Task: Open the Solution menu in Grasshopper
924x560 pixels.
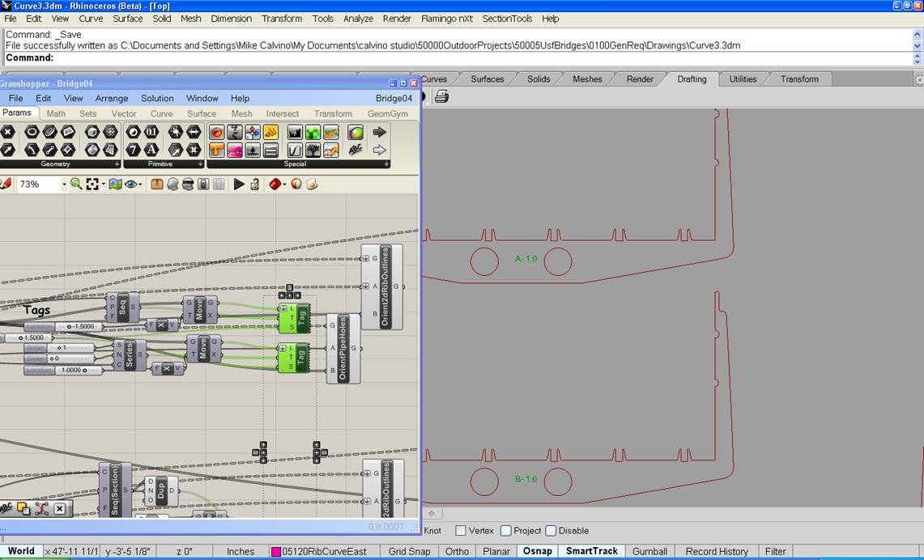Action: click(157, 98)
